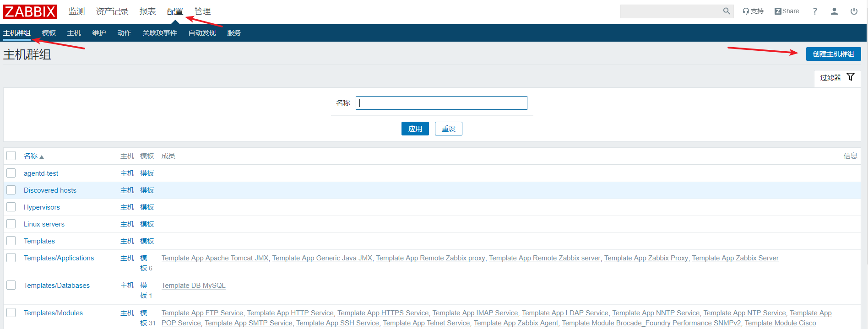Screen dimensions: 868x329
Task: Check the agentd-test row checkbox
Action: click(11, 173)
